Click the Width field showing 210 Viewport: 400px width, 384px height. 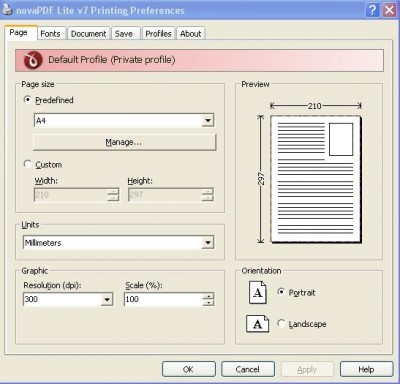pos(71,195)
